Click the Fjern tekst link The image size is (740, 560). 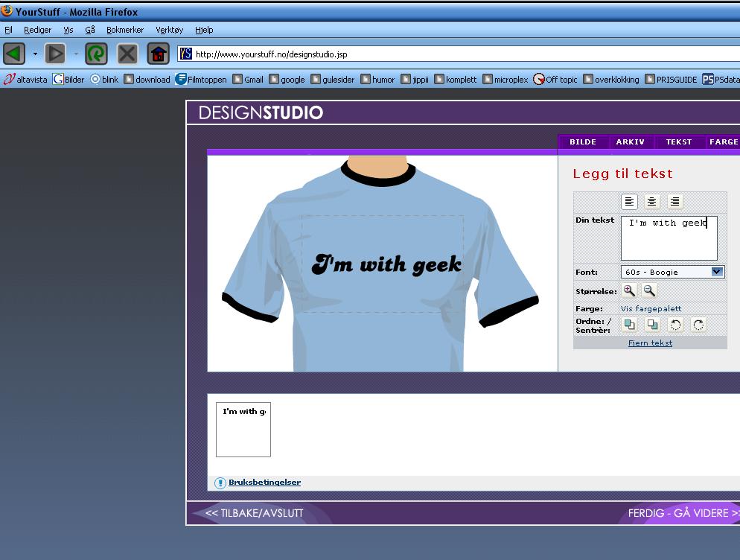651,343
